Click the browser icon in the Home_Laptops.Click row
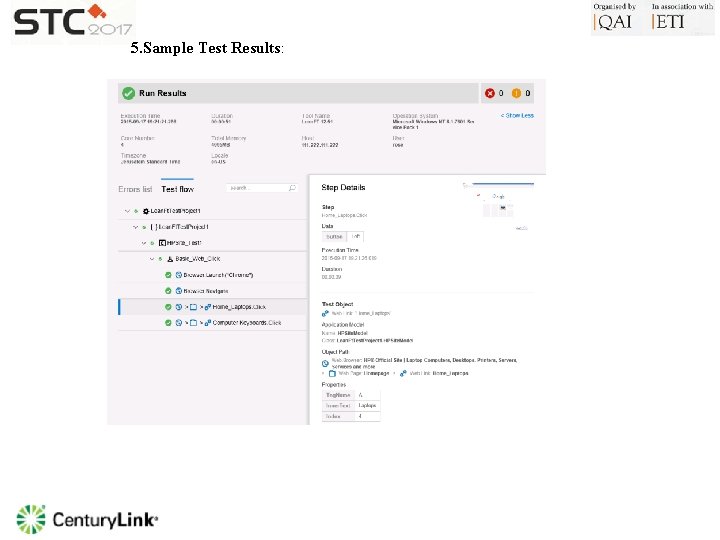The image size is (720, 540). click(x=179, y=307)
